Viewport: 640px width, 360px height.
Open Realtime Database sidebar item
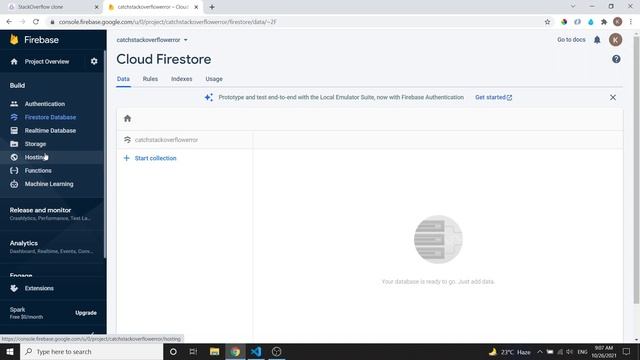click(x=50, y=131)
